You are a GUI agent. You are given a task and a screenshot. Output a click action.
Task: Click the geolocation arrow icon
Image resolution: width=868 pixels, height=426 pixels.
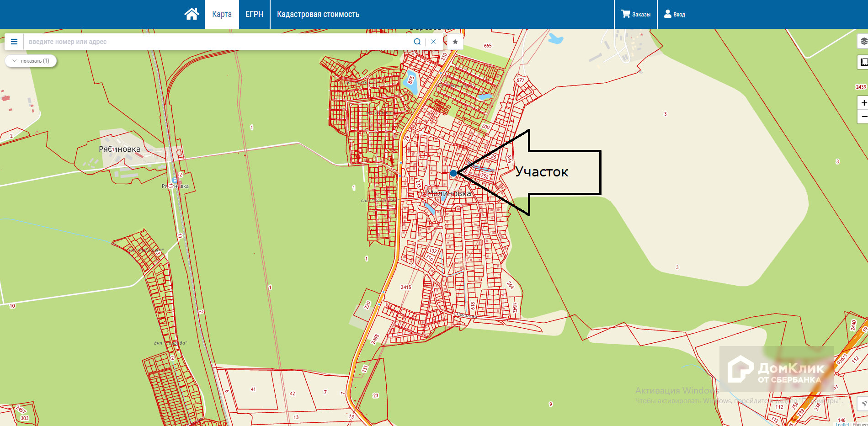(863, 404)
